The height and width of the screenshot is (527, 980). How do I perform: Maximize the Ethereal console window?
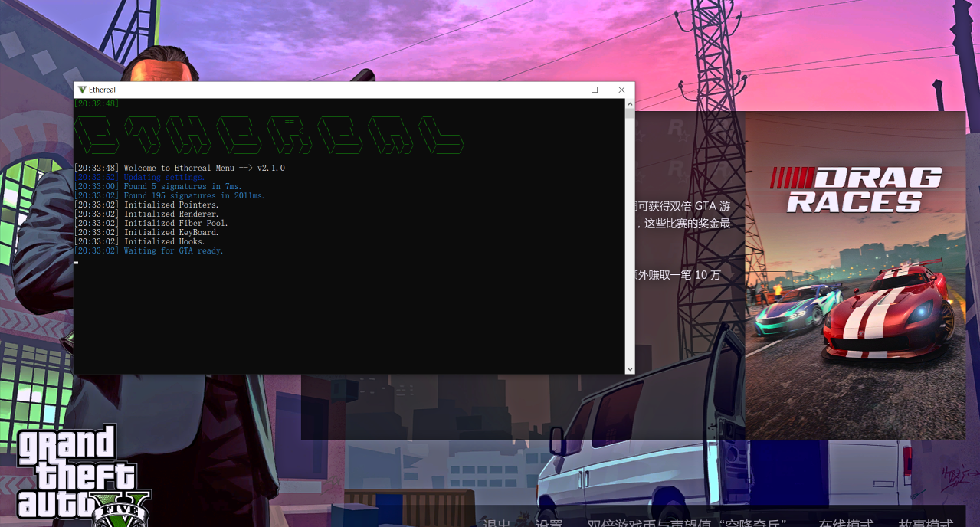coord(595,90)
